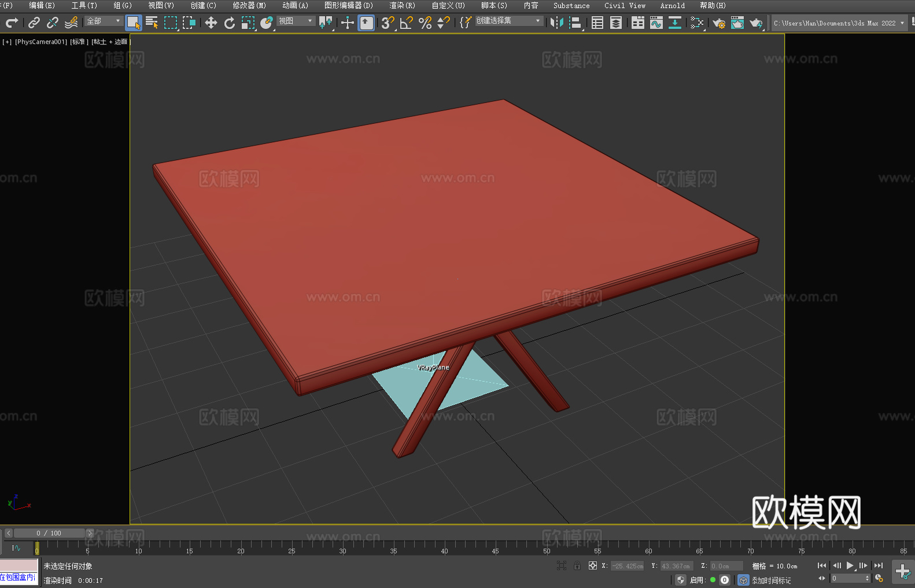Toggle Keyboard Shortcut Override icon
Image resolution: width=915 pixels, height=588 pixels.
click(x=366, y=23)
